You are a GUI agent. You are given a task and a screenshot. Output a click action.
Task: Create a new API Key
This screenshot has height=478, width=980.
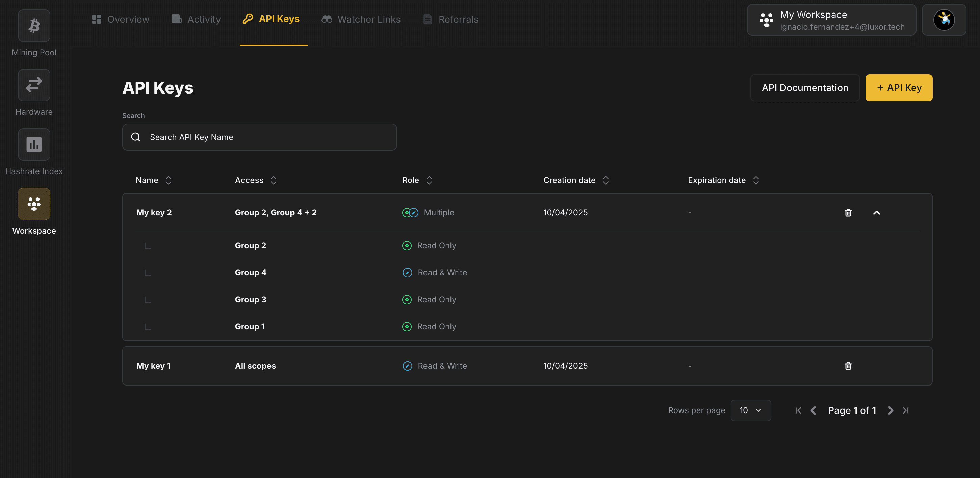tap(899, 88)
